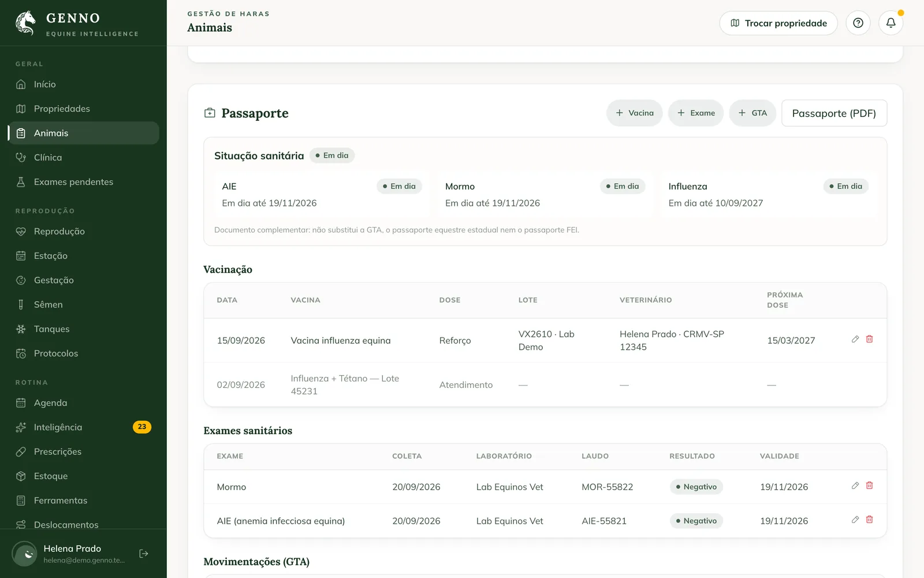Click the Influenza Em dia status badge
The height and width of the screenshot is (578, 924).
(845, 186)
